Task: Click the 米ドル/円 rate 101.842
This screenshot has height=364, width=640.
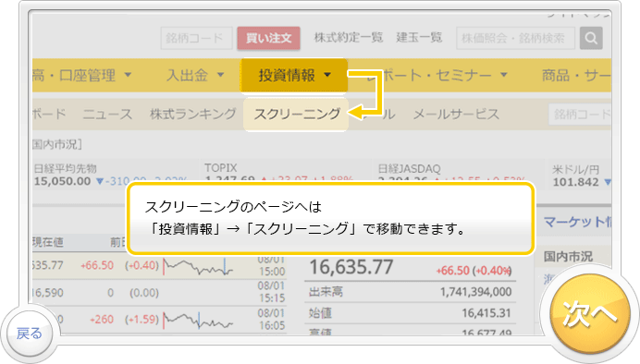Action: pyautogui.click(x=576, y=182)
